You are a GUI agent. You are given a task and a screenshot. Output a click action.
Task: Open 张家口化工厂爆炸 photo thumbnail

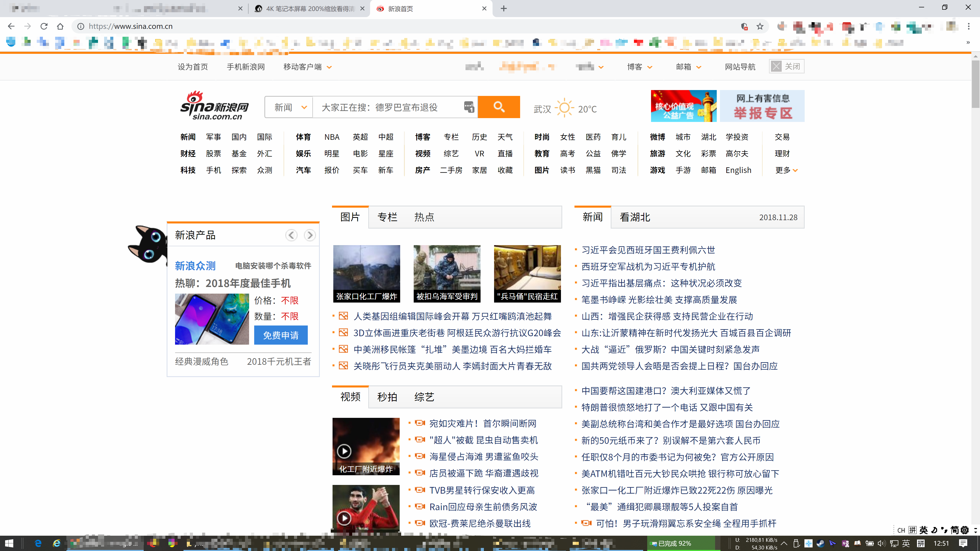366,274
